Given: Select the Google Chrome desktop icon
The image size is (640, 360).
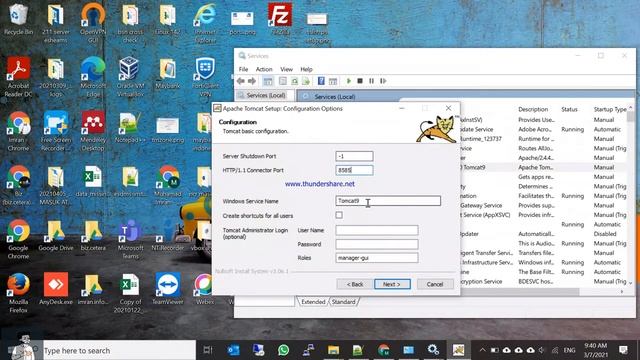Looking at the screenshot, I should coord(18,239).
